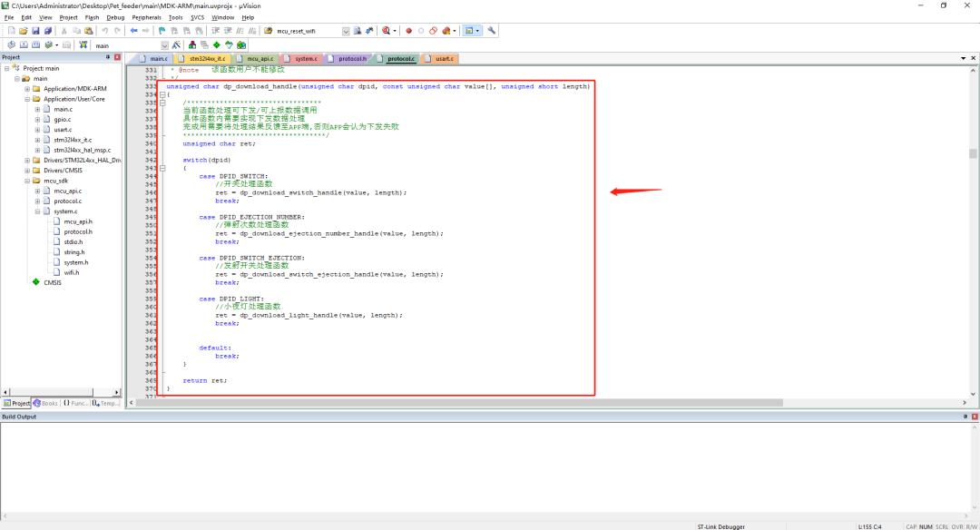Collapse the switch block fold at line 343
Screen dimensions: 980x530
[162, 168]
